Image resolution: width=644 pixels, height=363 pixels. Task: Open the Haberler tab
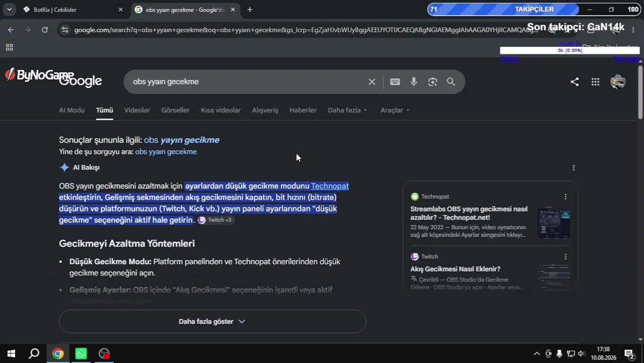tap(303, 110)
